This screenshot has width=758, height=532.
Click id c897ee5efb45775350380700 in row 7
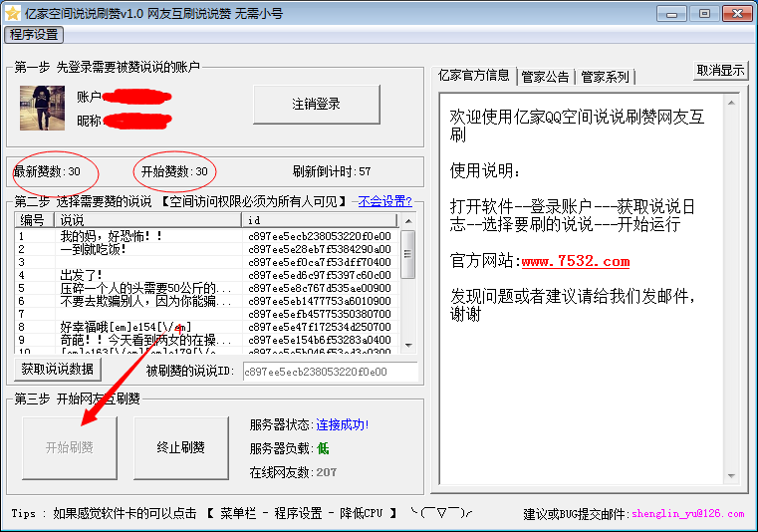click(x=320, y=315)
